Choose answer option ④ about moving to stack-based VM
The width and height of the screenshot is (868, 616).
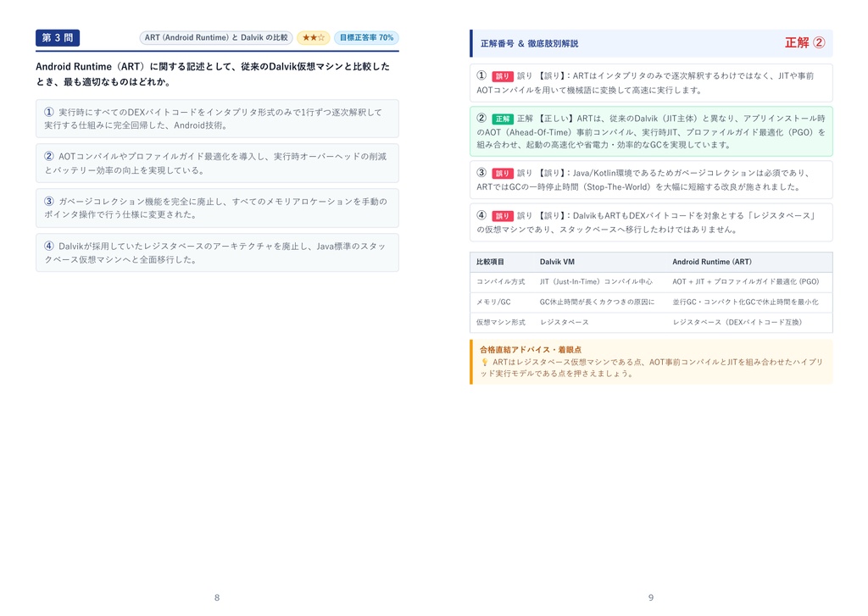(217, 253)
